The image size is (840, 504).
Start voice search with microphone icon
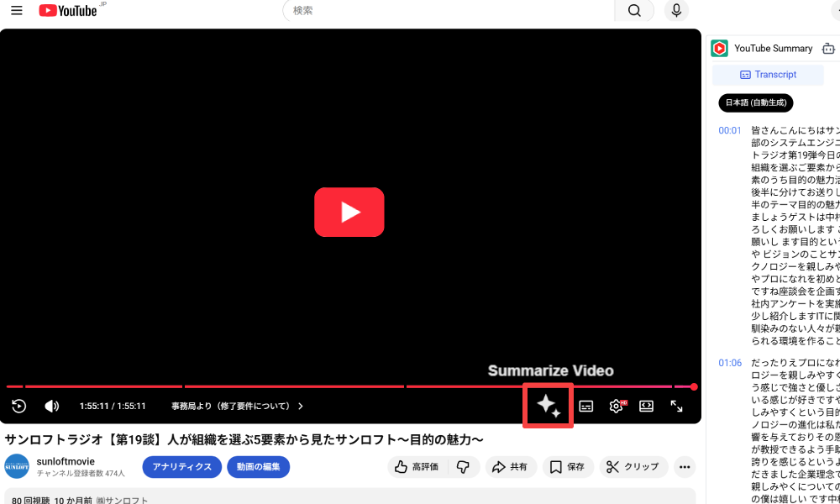click(x=676, y=11)
